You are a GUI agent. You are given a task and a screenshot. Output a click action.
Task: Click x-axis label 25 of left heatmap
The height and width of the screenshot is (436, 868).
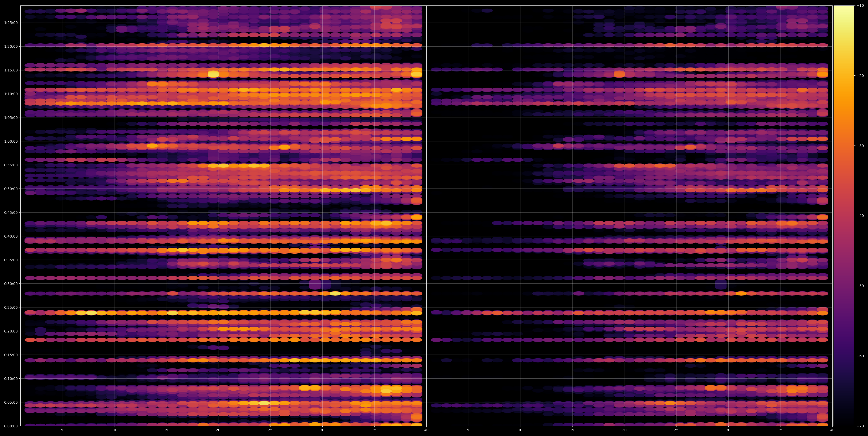[270, 430]
